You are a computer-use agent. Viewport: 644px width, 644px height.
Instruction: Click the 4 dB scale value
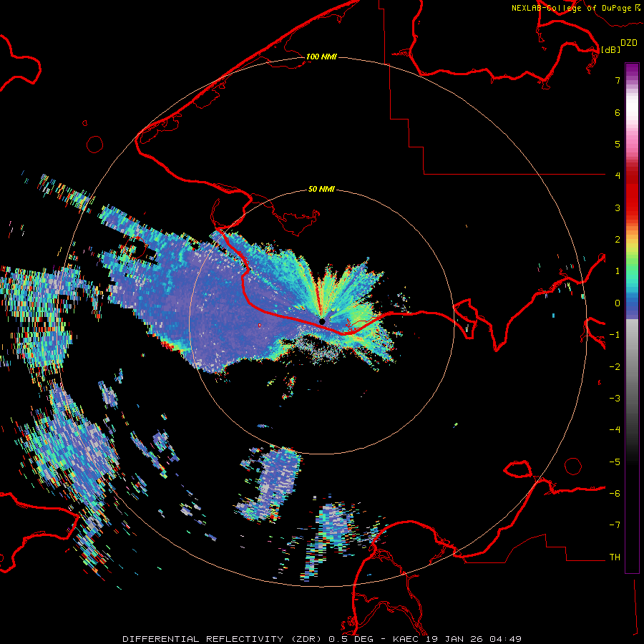(618, 176)
